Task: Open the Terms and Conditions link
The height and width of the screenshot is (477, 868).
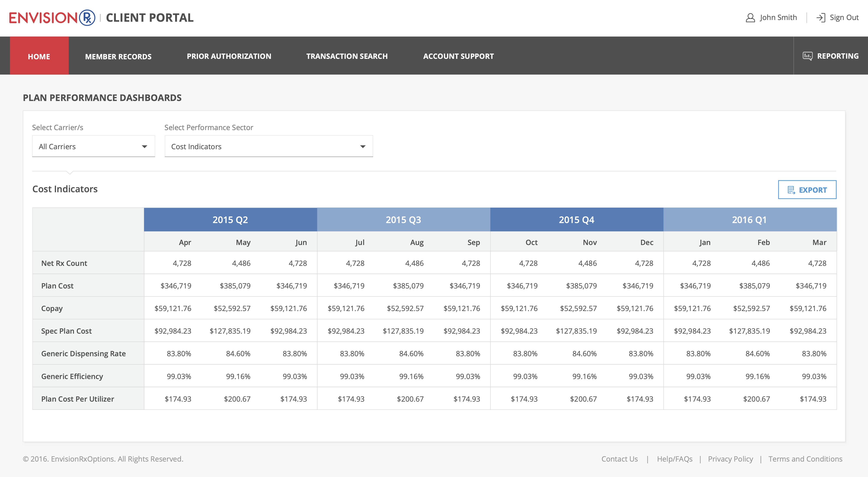Action: click(805, 459)
